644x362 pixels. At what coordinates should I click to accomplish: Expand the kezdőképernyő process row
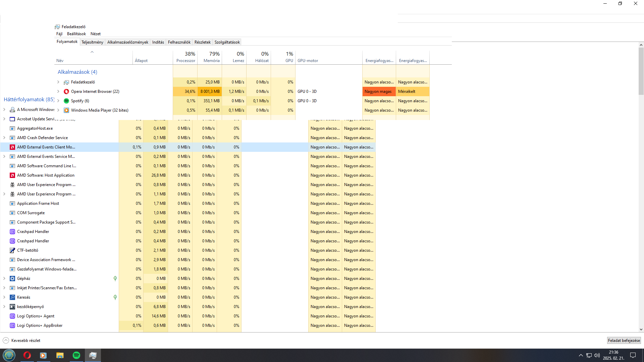coord(4,307)
